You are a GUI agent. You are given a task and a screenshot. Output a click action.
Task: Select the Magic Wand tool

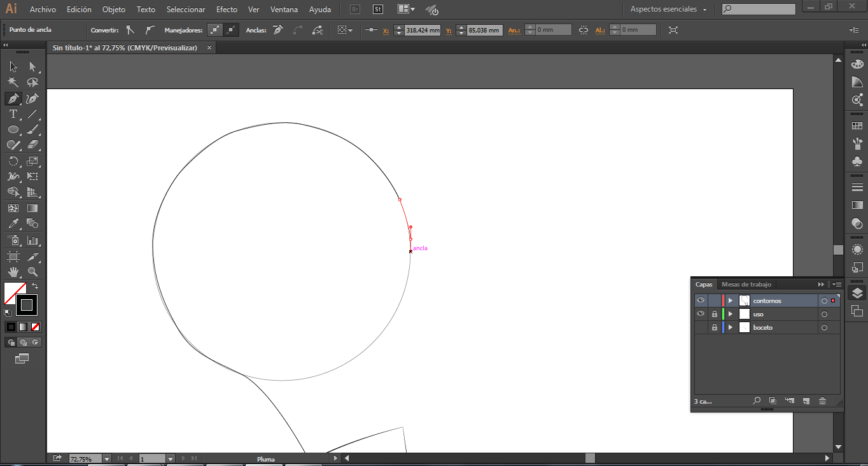13,83
